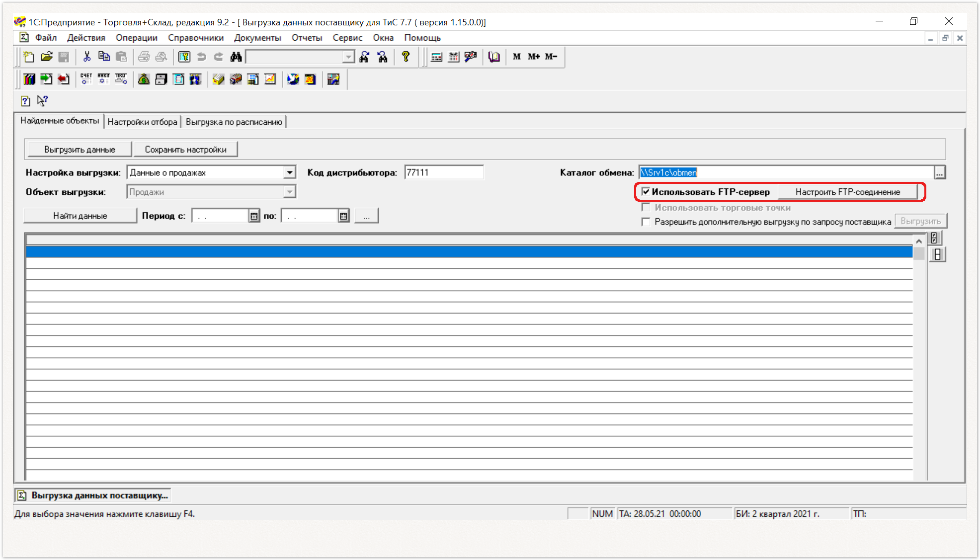The height and width of the screenshot is (560, 980).
Task: Click the binoculars Find icon
Action: click(236, 57)
